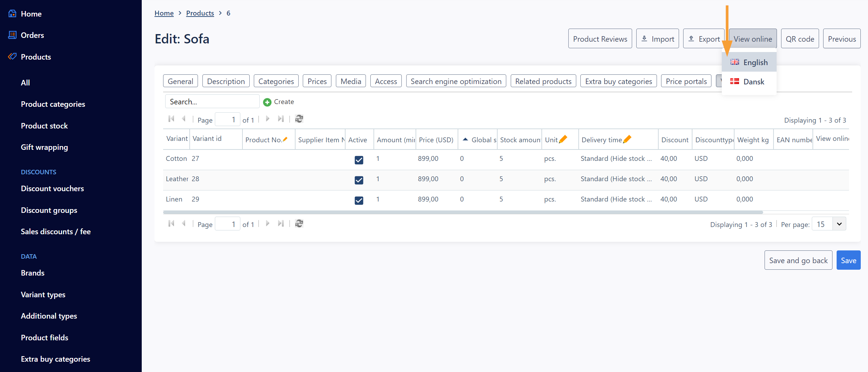Switch to Search engine optimization tab
This screenshot has height=372, width=868.
(456, 81)
